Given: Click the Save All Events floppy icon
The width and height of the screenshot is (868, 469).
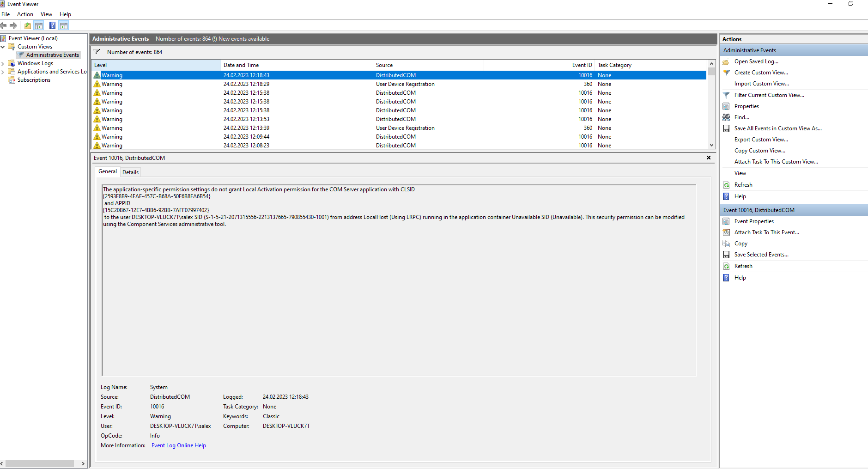Looking at the screenshot, I should point(726,128).
